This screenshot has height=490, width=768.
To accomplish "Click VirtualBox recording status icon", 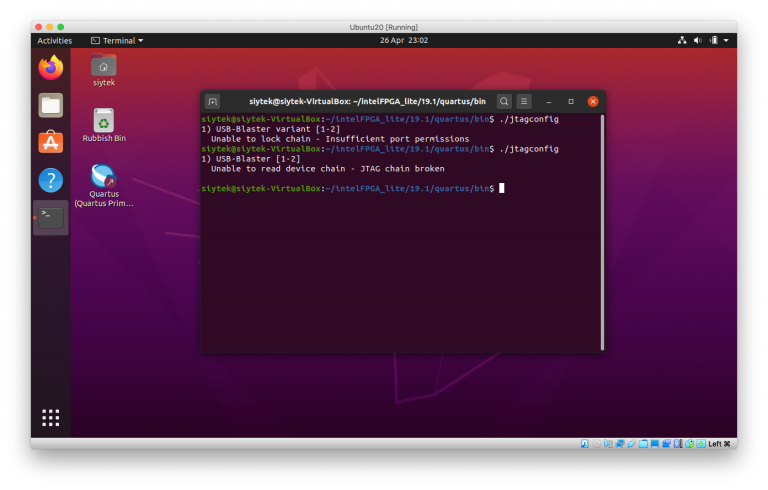I will coord(666,443).
